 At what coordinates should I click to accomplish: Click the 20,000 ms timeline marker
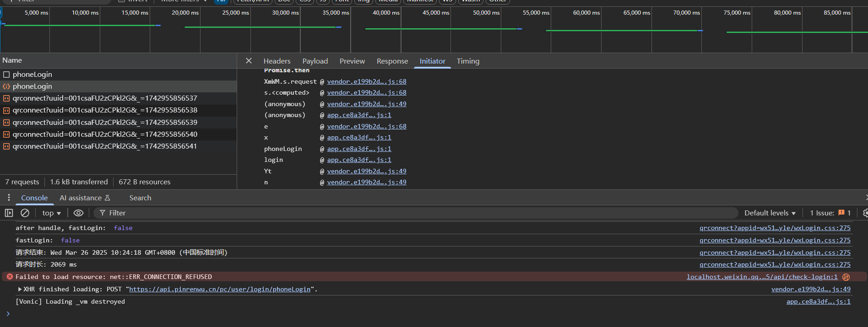[x=185, y=13]
